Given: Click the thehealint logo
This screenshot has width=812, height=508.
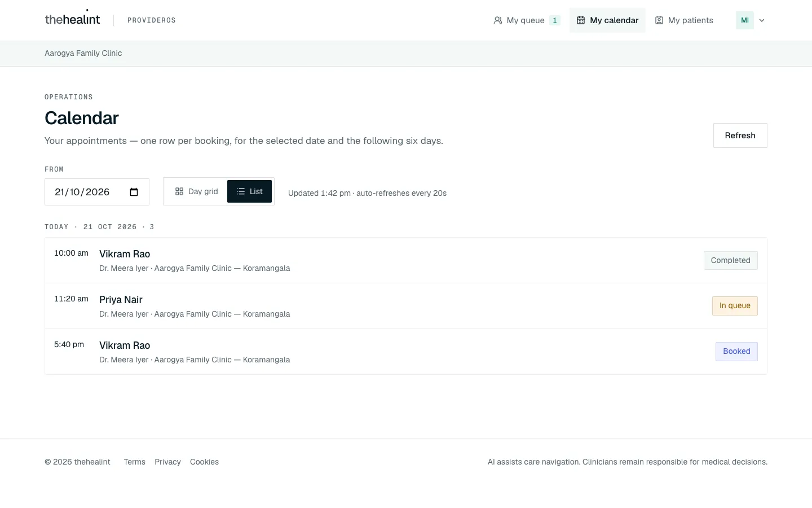Looking at the screenshot, I should pos(72,19).
